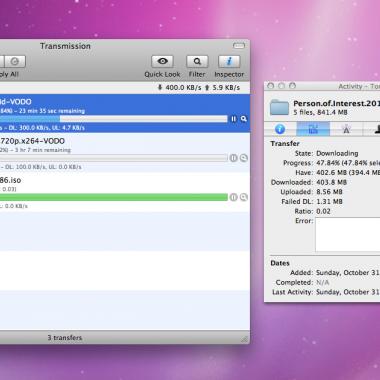Click the gray progress bar of 720p.x264-VODO
Viewport: 380px width, 380px height.
[x=114, y=158]
